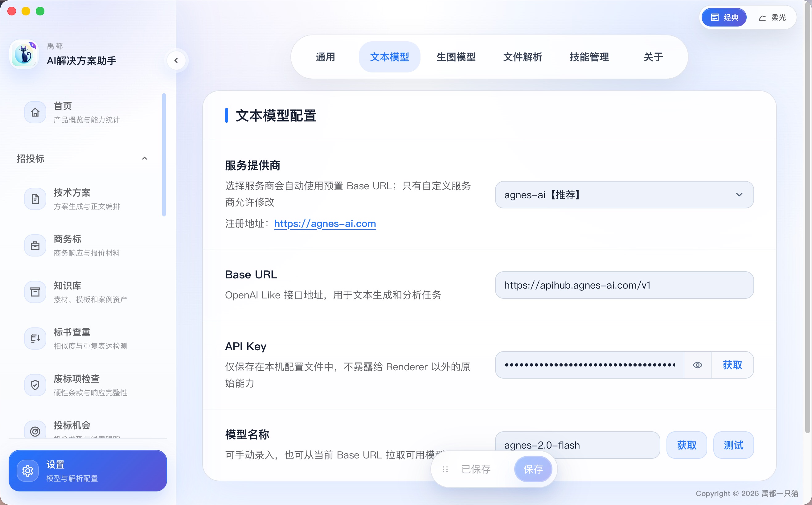Open the 服务提供商 agnes-ai dropdown

click(624, 195)
